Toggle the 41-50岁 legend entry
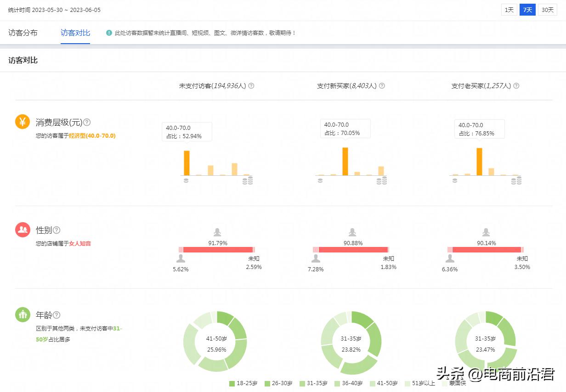This screenshot has width=566, height=392. pos(384,383)
